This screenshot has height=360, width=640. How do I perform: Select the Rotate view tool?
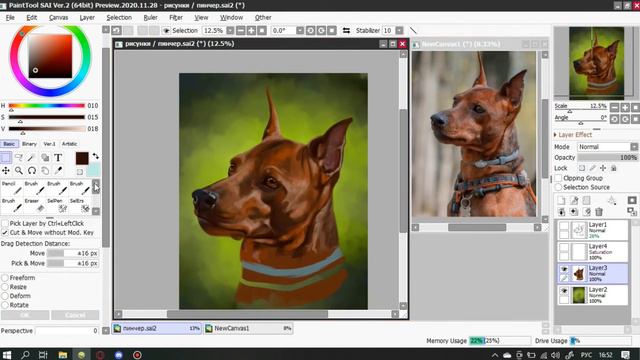point(32,171)
